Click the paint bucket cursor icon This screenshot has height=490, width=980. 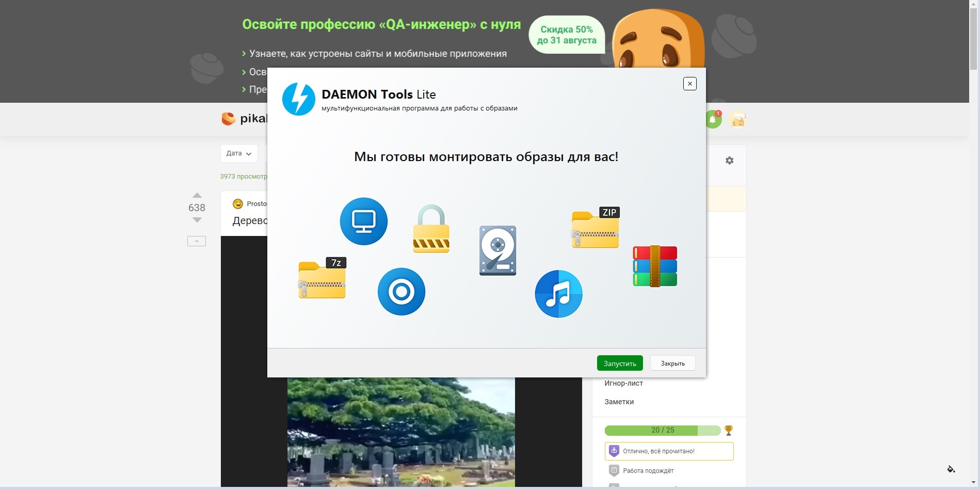[x=951, y=469]
